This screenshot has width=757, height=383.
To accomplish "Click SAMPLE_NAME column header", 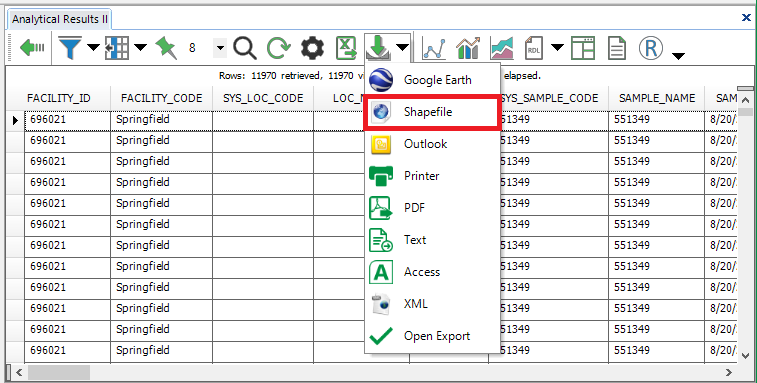I will click(x=657, y=98).
